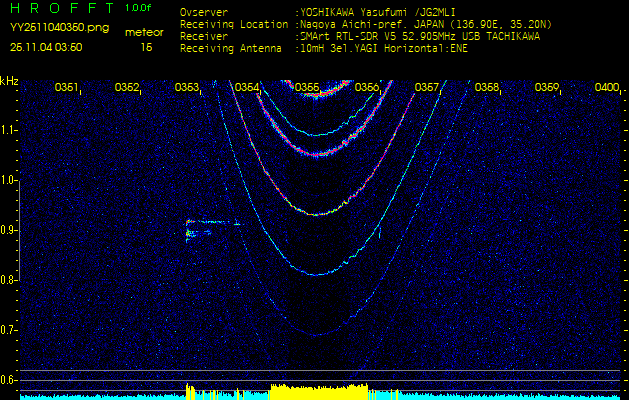Click the meteor echo near 0.9 kHz

(x=192, y=231)
